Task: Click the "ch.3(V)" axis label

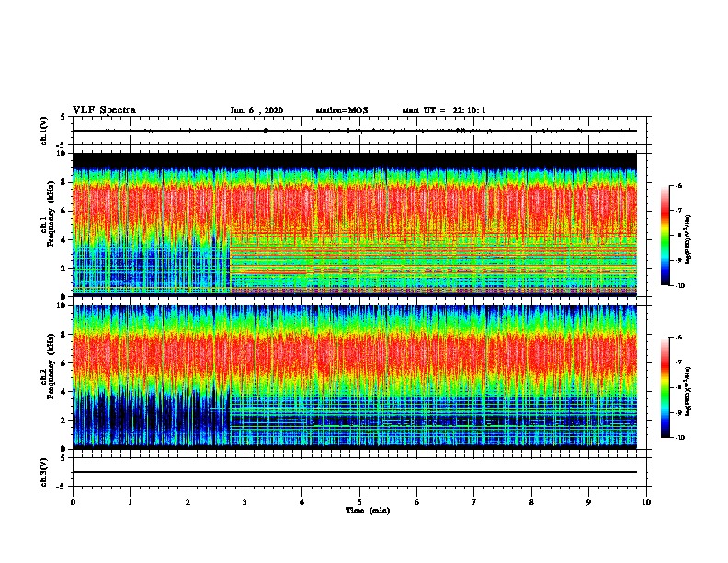Action: (43, 472)
